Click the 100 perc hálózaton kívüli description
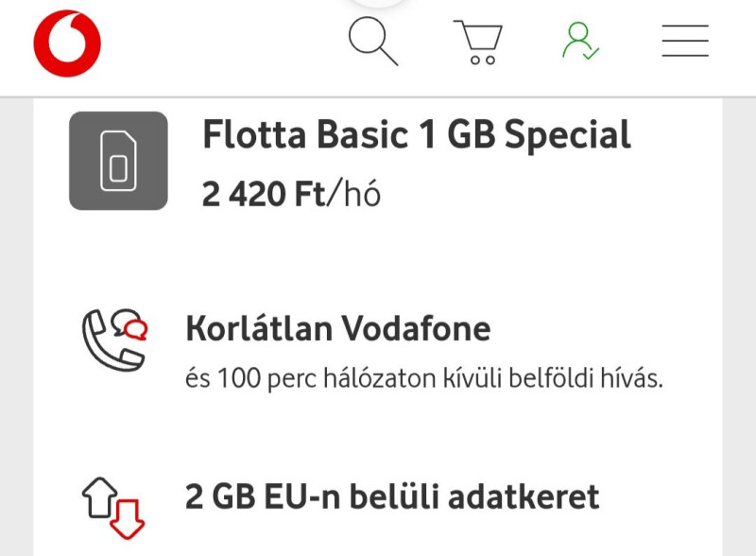The height and width of the screenshot is (556, 756). tap(424, 380)
